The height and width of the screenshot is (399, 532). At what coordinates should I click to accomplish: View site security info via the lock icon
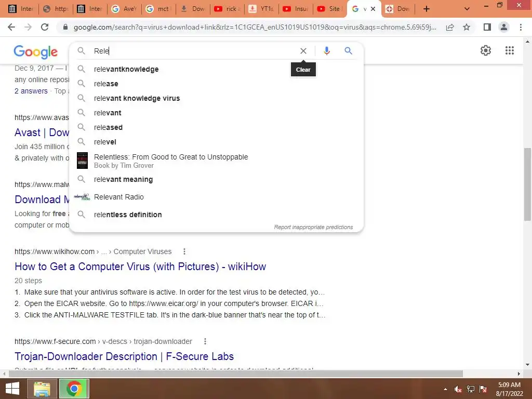click(65, 27)
